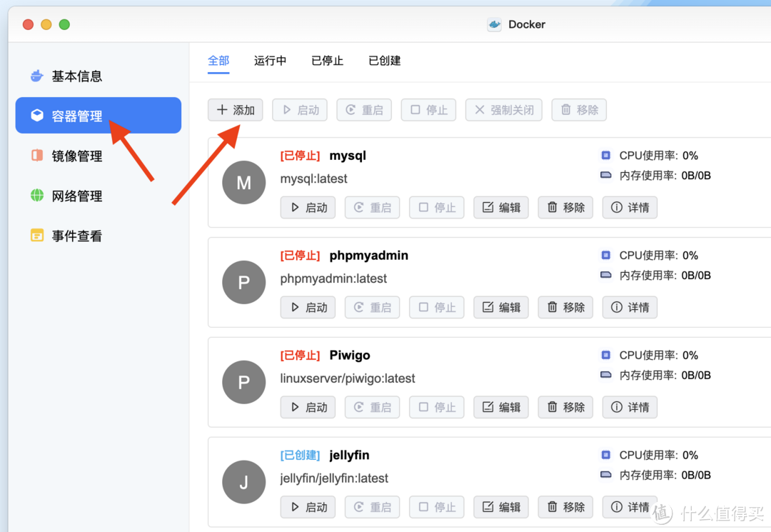Stop the phpmyadmin container
The width and height of the screenshot is (771, 532).
pyautogui.click(x=437, y=307)
